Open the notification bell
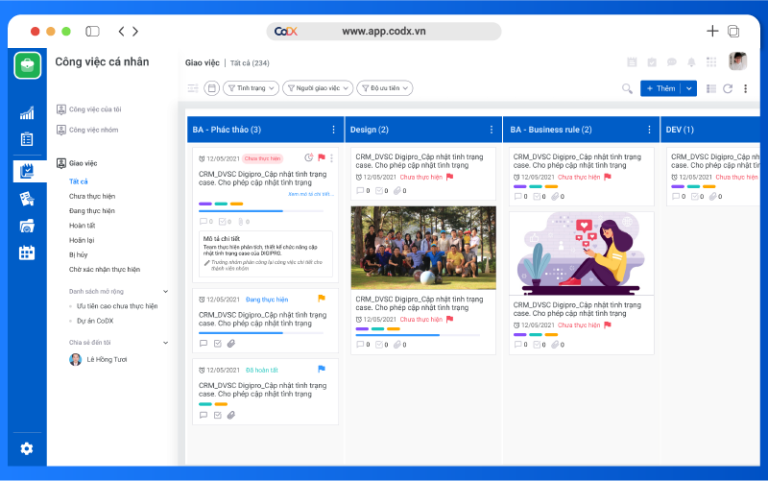This screenshot has height=481, width=768. click(692, 62)
